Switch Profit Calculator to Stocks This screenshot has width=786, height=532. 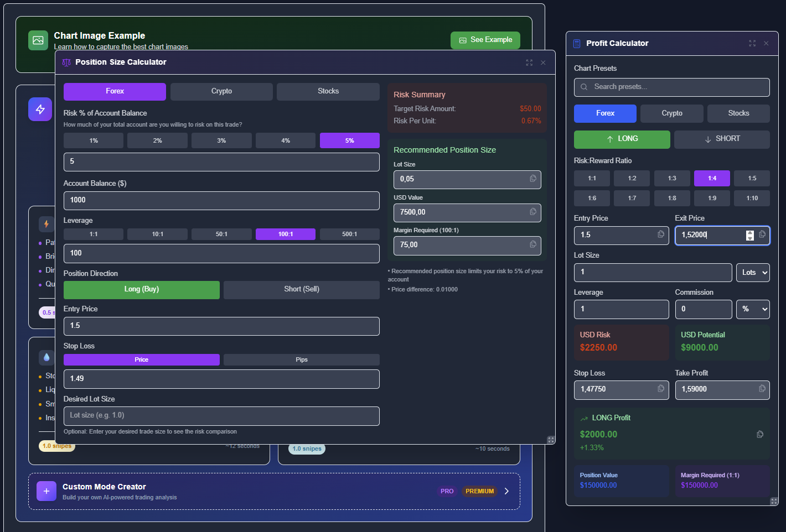(738, 113)
